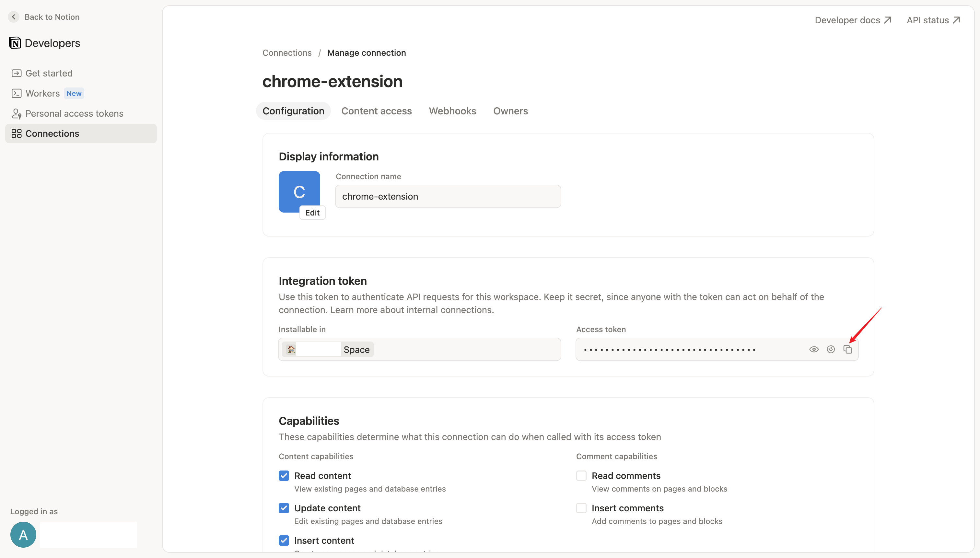Click the house workspace icon in Installable in

(x=291, y=349)
